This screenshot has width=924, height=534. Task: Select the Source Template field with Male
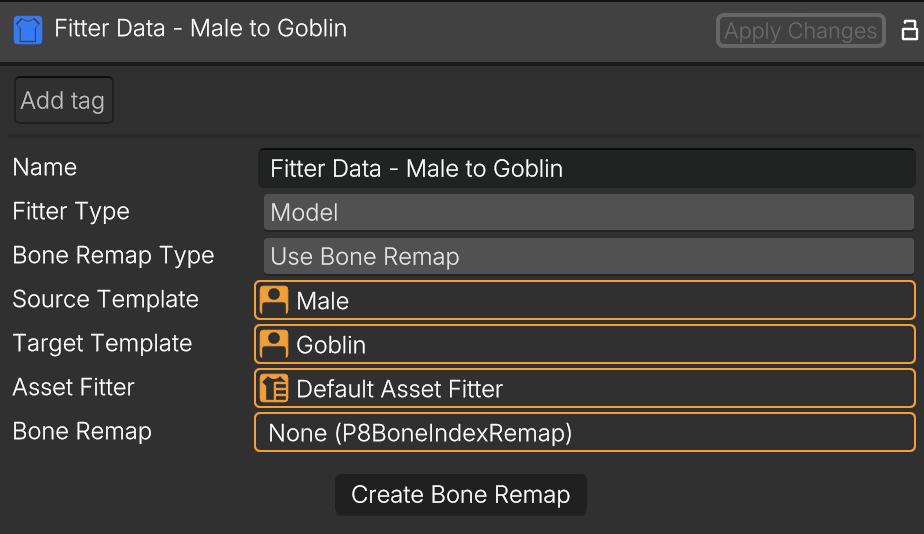point(585,300)
